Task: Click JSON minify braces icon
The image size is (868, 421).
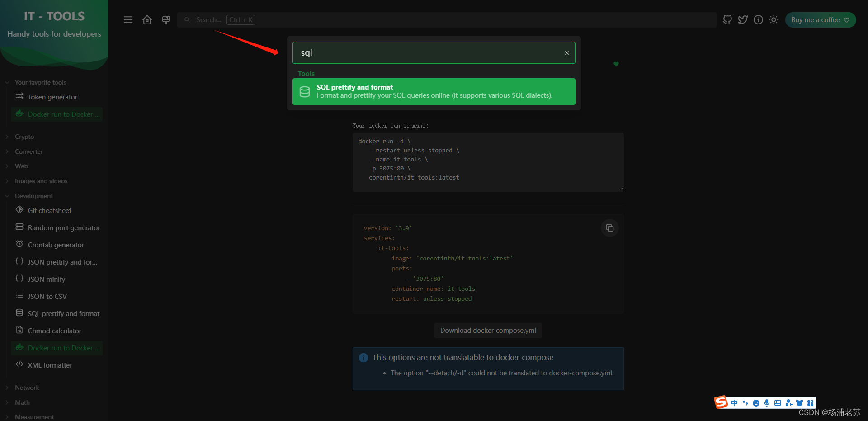Action: (19, 279)
